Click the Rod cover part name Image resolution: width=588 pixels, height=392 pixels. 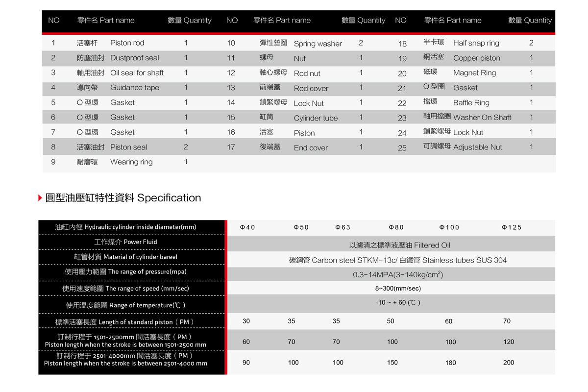coord(311,88)
